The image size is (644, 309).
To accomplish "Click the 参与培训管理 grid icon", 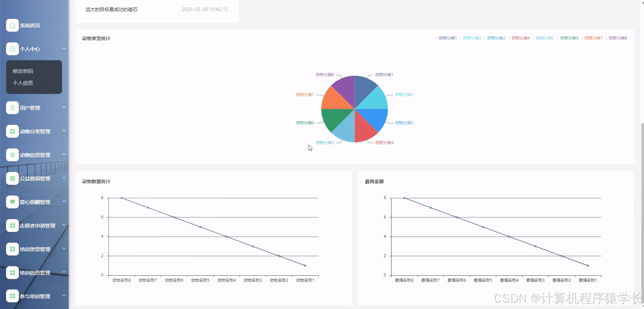I will tap(12, 296).
